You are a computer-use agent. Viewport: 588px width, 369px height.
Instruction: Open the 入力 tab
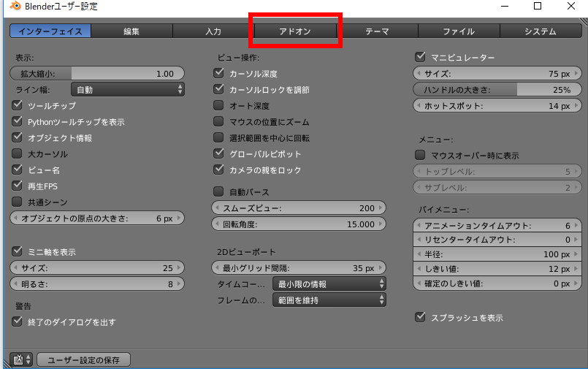(x=213, y=31)
